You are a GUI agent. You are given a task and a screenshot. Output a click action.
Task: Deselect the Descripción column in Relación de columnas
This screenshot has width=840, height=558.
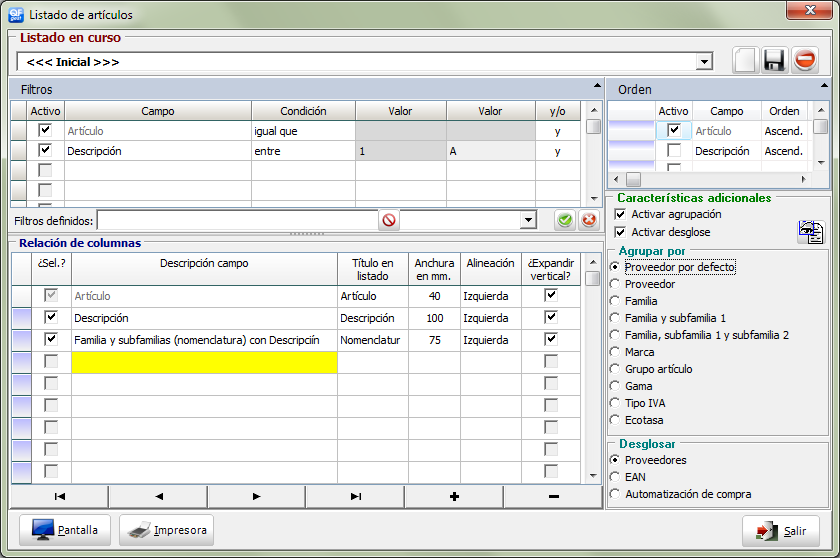[51, 317]
